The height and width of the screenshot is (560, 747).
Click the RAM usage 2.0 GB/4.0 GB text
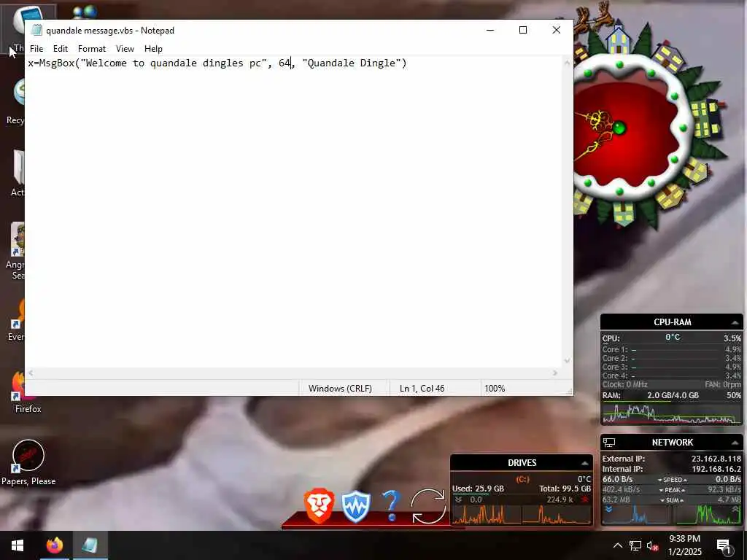[x=672, y=395]
